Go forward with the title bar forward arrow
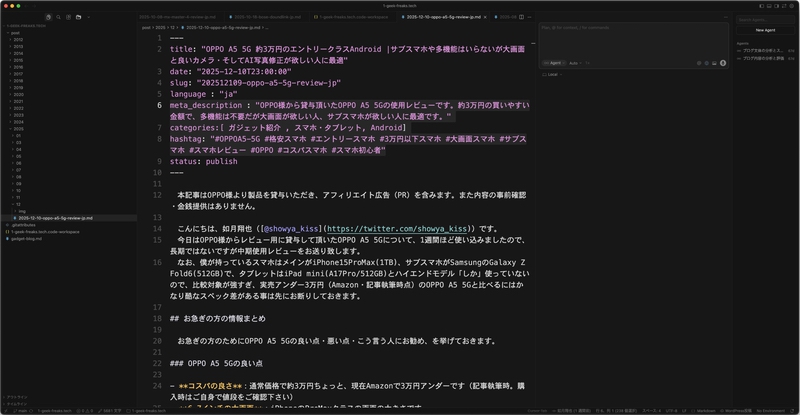Screen dimensions: 800x415 [x=35, y=6]
